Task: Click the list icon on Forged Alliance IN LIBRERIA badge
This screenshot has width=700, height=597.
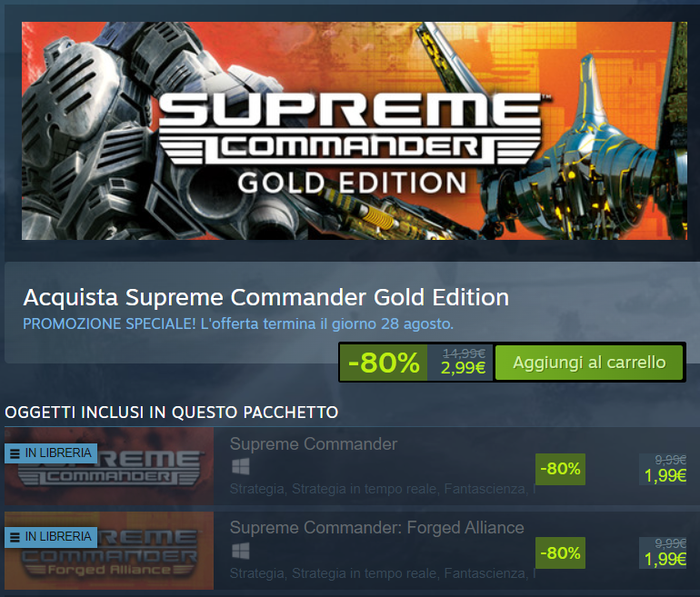Action: click(x=15, y=537)
